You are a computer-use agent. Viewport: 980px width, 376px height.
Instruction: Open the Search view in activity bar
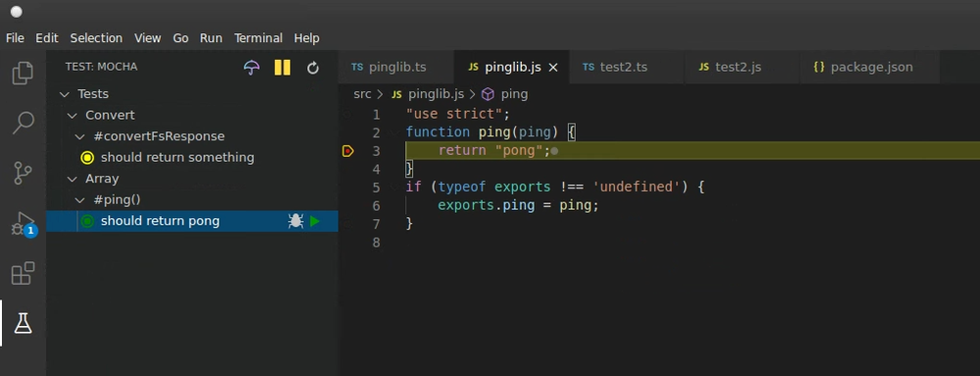pos(23,123)
